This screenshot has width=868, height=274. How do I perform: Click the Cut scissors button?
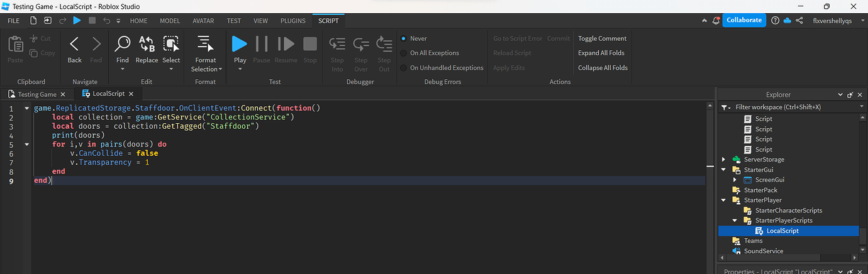point(40,38)
